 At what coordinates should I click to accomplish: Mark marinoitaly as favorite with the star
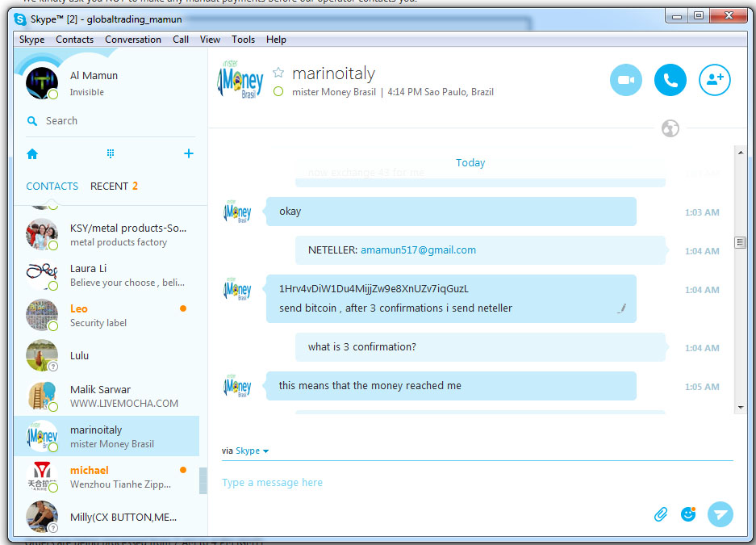tap(278, 73)
